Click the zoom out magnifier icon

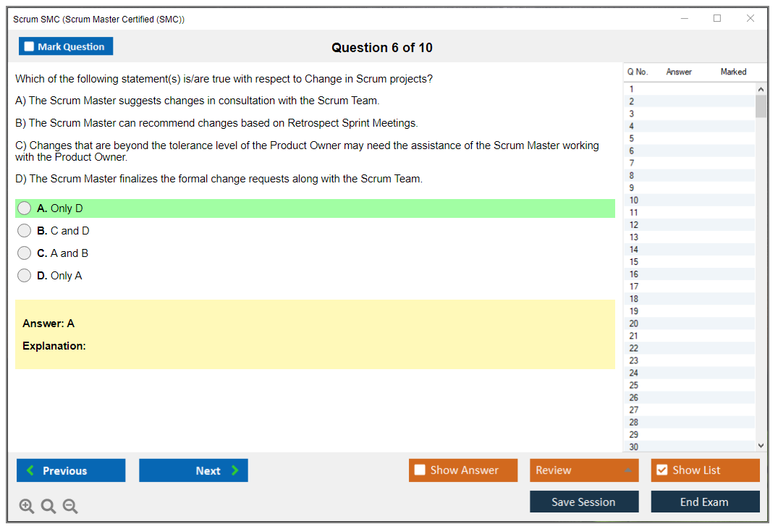[x=70, y=507]
